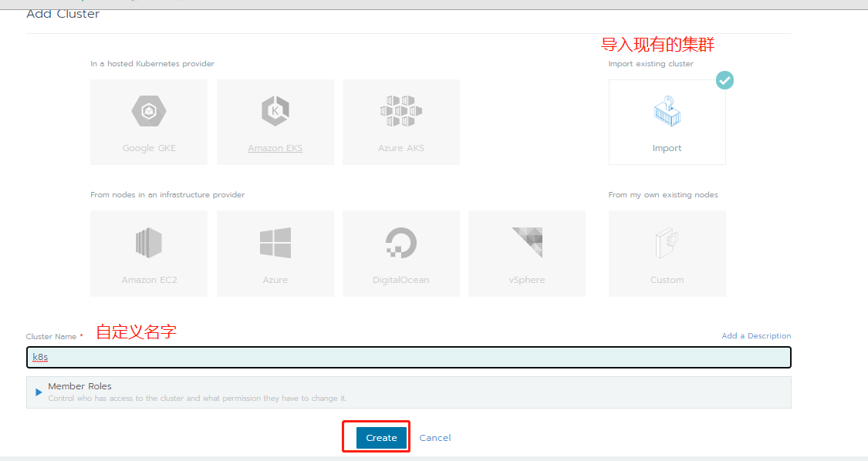Click 'From my own existing nodes' heading

(x=664, y=195)
